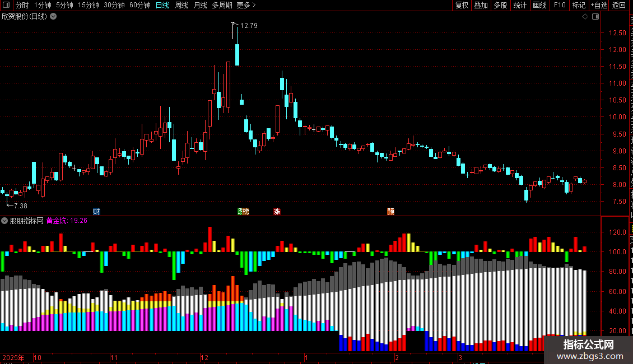
Task: Open the 预 forecast event marker
Action: click(x=391, y=212)
